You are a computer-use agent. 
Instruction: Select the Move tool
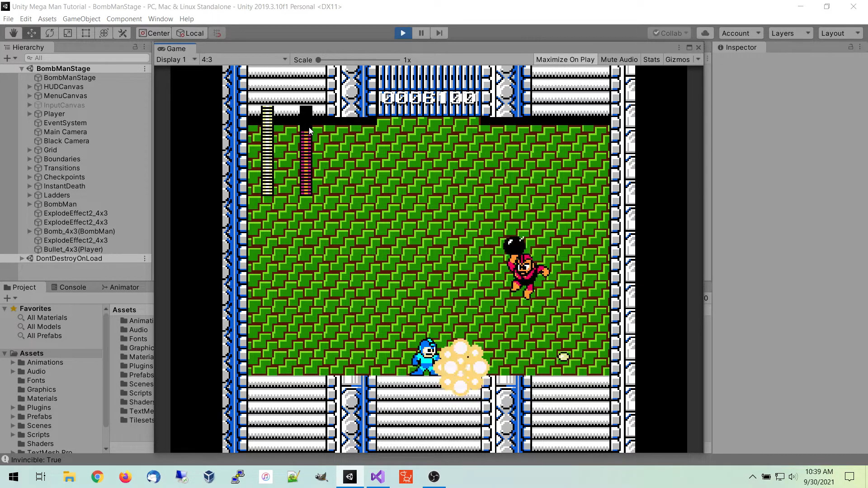tap(32, 33)
